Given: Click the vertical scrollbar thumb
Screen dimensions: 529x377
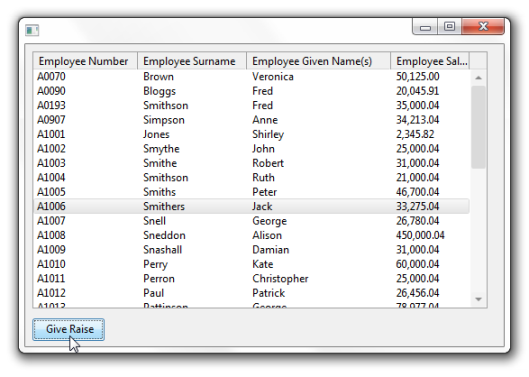Looking at the screenshot, I should (x=478, y=127).
